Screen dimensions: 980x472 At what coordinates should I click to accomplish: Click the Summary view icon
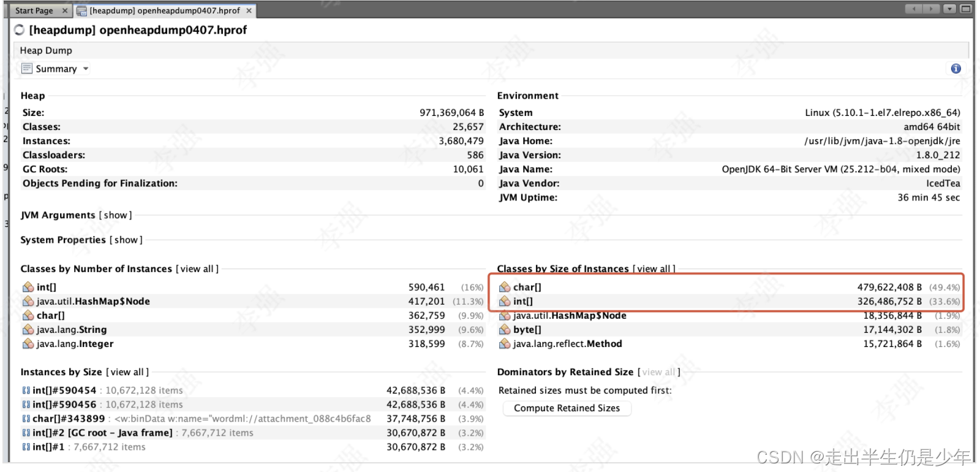[x=27, y=69]
